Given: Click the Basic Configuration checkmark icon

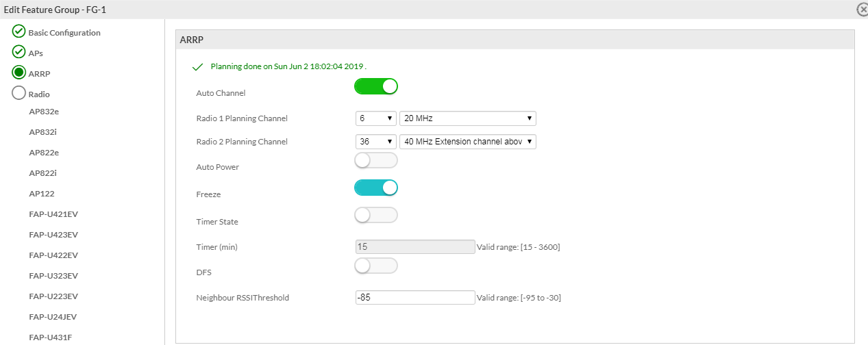Looking at the screenshot, I should click(x=19, y=31).
